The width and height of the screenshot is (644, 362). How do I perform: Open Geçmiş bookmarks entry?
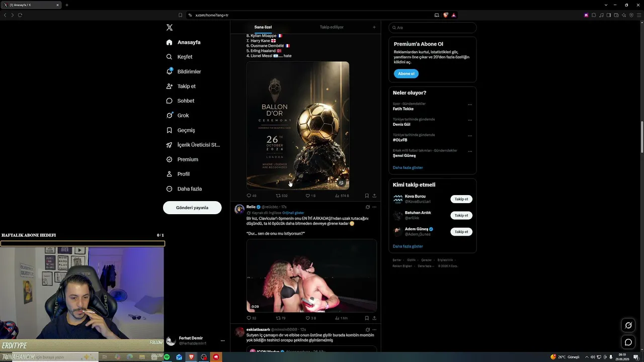181,130
